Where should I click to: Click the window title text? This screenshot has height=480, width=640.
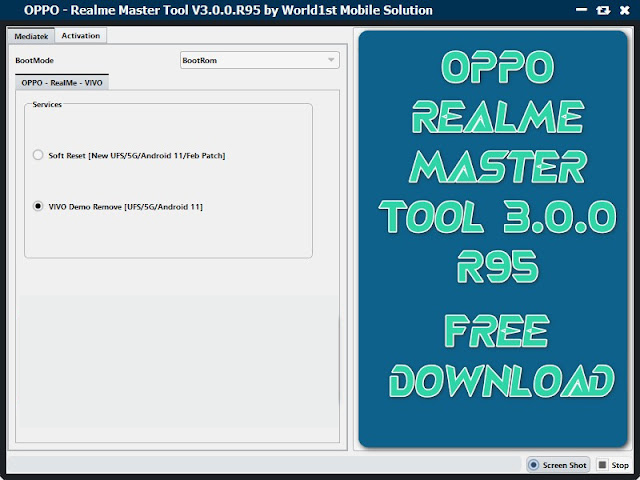[228, 10]
